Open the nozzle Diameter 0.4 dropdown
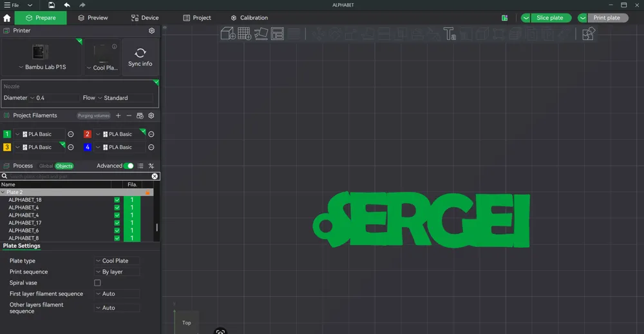The height and width of the screenshot is (334, 644). click(x=54, y=98)
